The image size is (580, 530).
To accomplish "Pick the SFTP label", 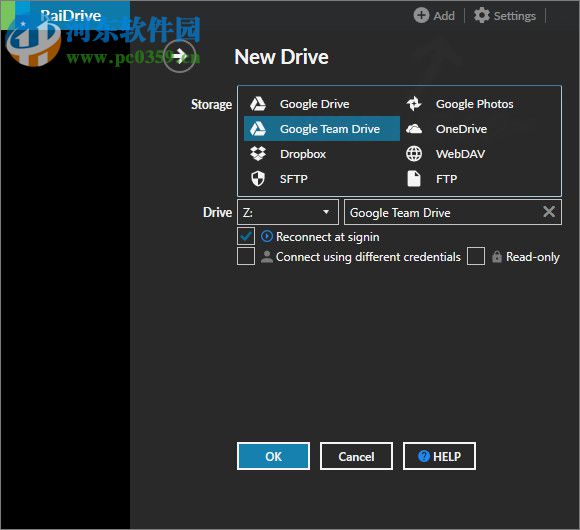I will (x=294, y=179).
